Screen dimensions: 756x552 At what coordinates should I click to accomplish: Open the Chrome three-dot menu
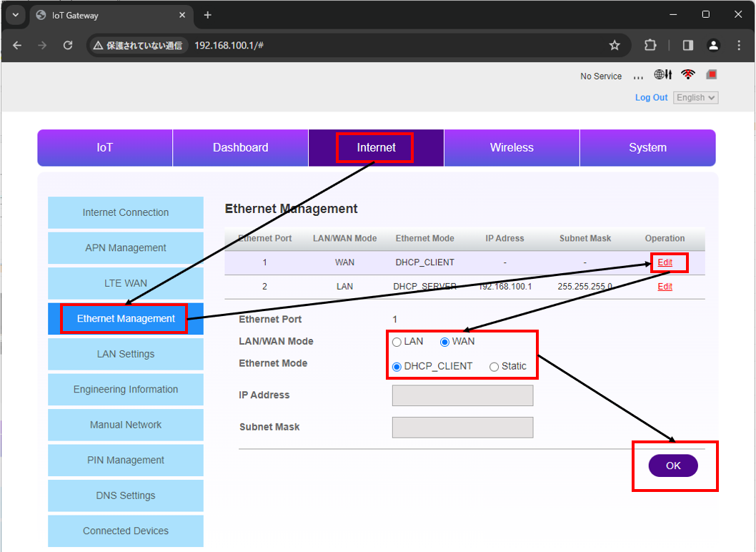[739, 45]
